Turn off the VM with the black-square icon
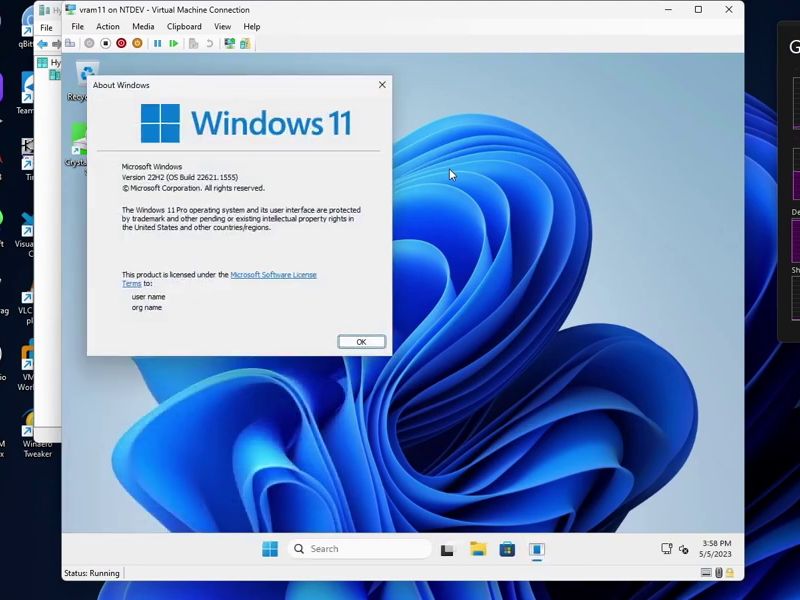Screen dimensions: 800x600 [105, 44]
